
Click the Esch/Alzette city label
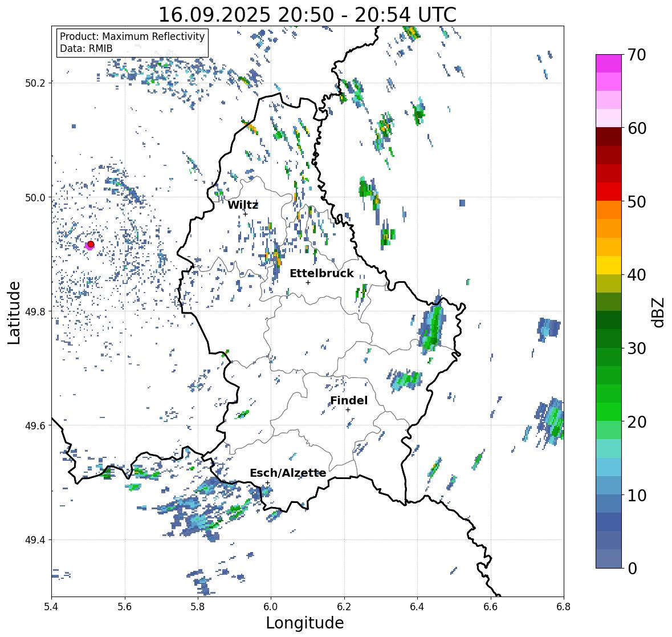tap(288, 473)
